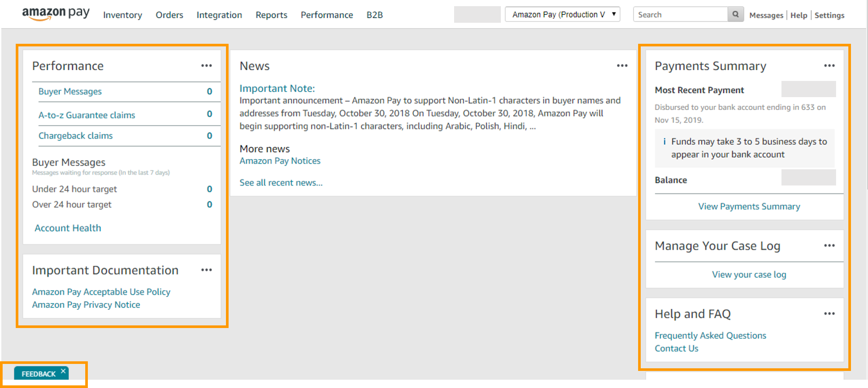This screenshot has width=868, height=388.
Task: Open the Integration menu
Action: click(219, 15)
